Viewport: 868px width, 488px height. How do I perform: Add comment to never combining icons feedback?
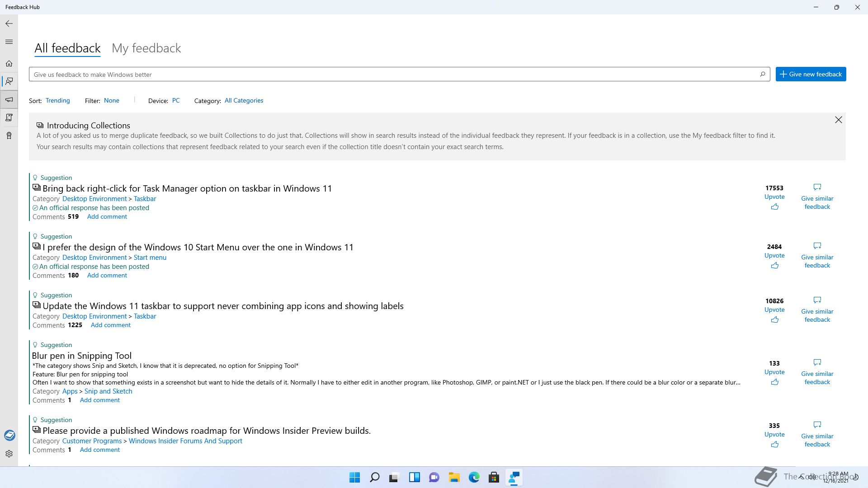111,325
